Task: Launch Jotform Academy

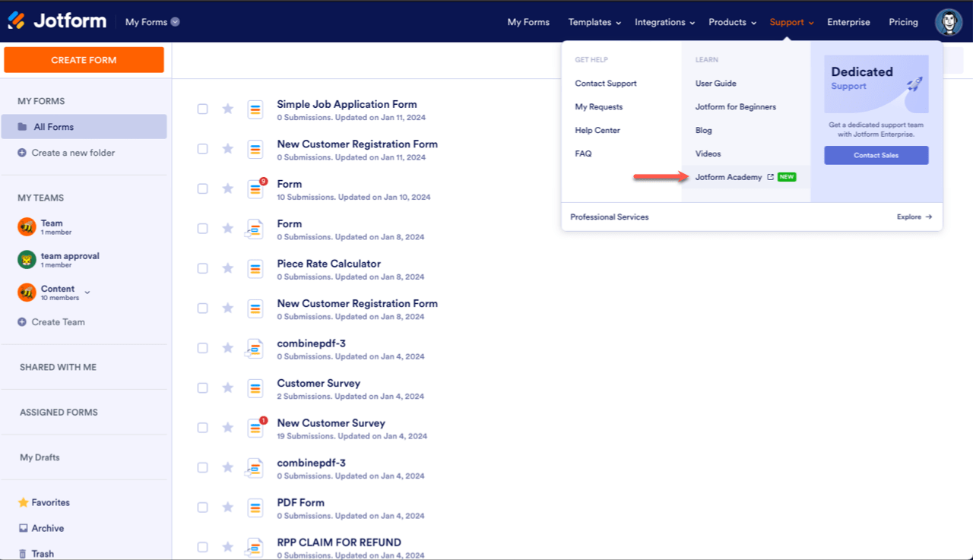Action: coord(746,177)
